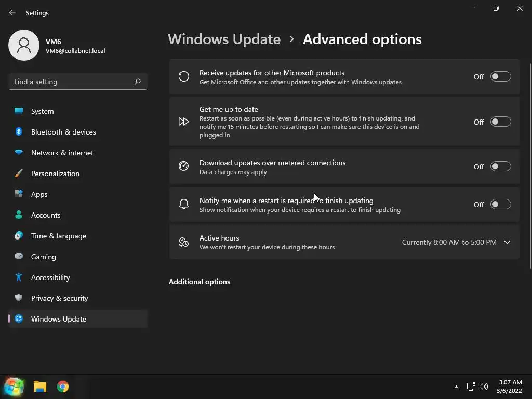Image resolution: width=532 pixels, height=399 pixels.
Task: Click the Network wifi icon in sidebar
Action: (19, 152)
